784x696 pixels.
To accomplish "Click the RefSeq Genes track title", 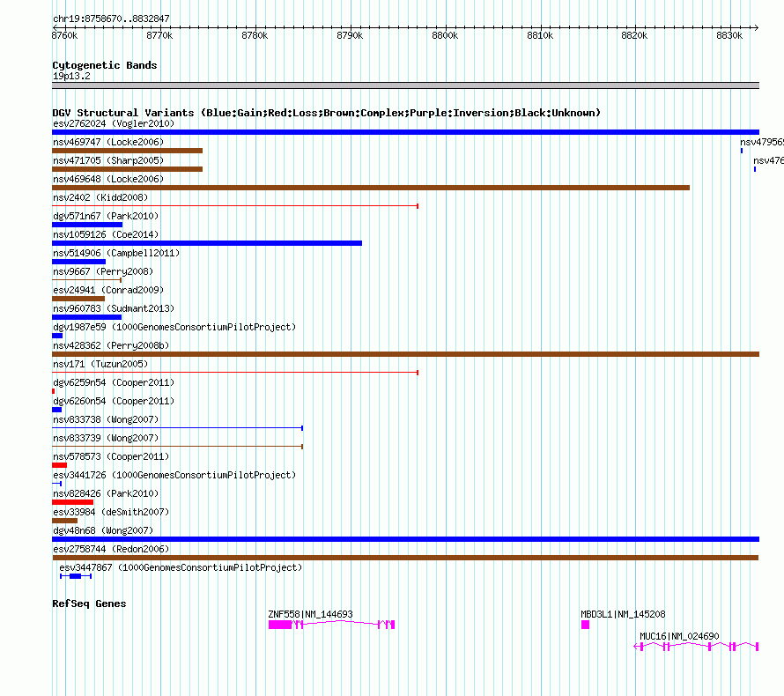I will click(89, 603).
